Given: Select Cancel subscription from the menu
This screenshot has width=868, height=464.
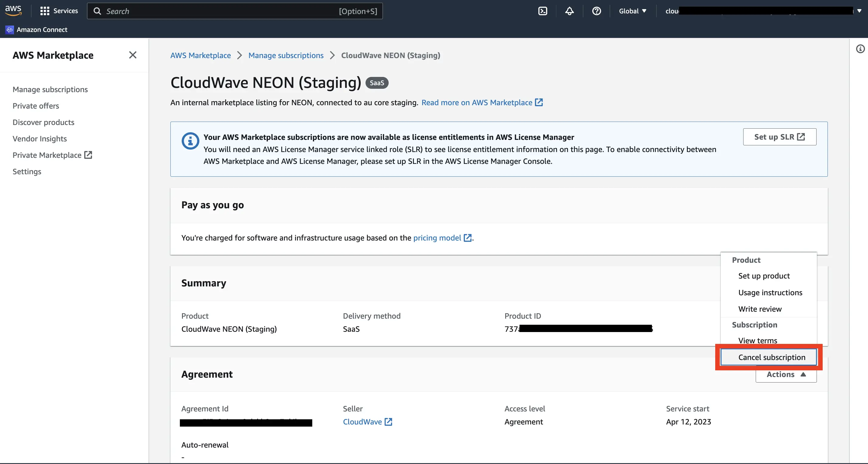Looking at the screenshot, I should (771, 357).
